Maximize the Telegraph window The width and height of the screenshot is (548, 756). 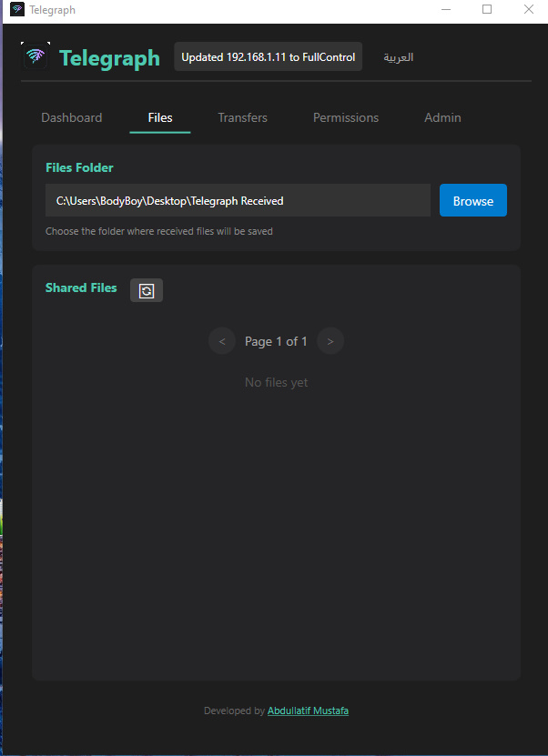487,9
